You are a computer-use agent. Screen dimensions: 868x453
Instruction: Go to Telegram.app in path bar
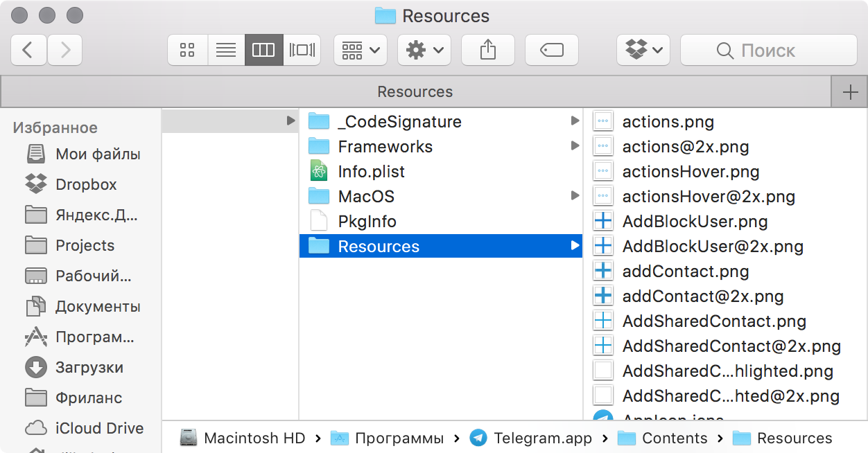point(542,438)
